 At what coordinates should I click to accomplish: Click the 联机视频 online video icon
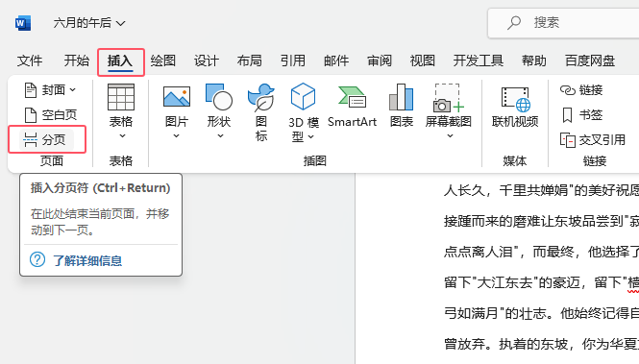click(x=515, y=99)
